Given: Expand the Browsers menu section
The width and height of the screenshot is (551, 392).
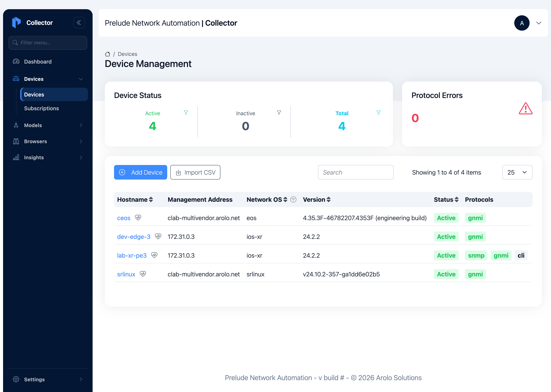Looking at the screenshot, I should pos(81,141).
